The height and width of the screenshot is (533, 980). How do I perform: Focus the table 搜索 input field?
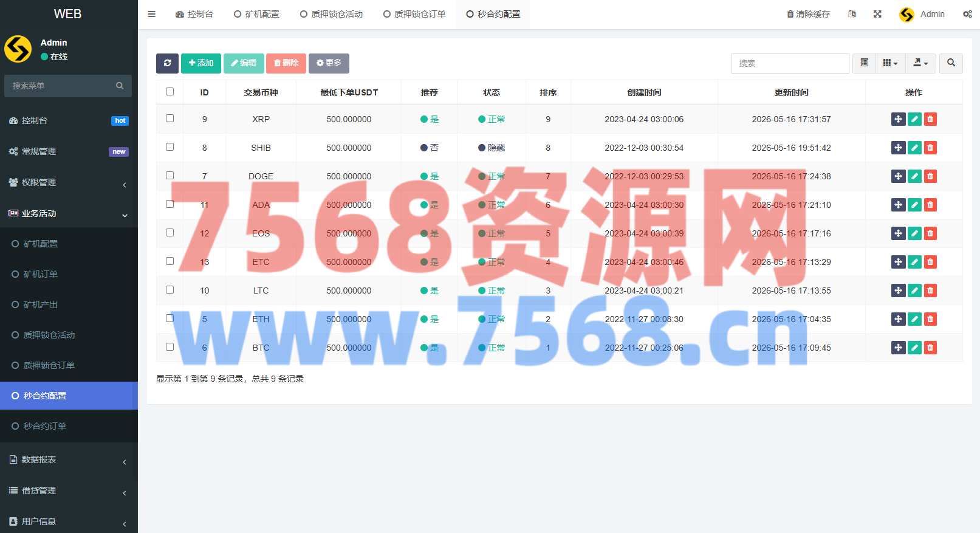coord(790,63)
